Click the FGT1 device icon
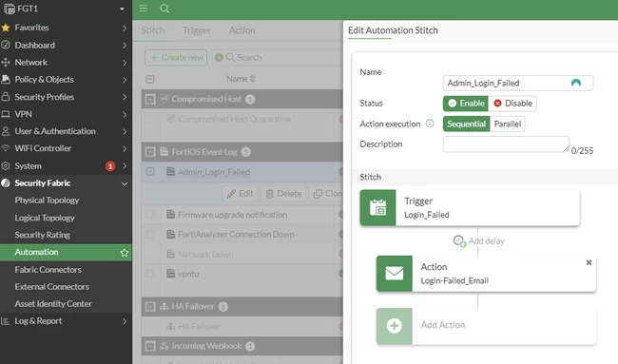The image size is (618, 364). [10, 9]
